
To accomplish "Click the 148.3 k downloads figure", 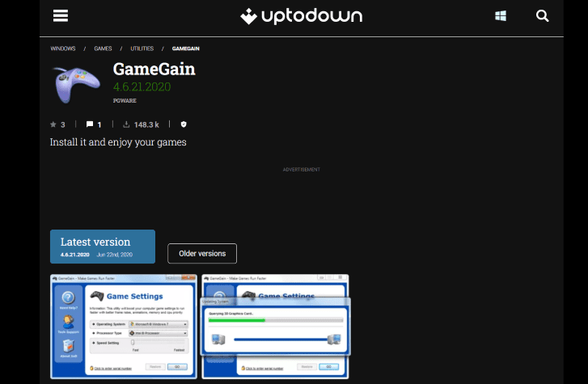I will pos(146,124).
